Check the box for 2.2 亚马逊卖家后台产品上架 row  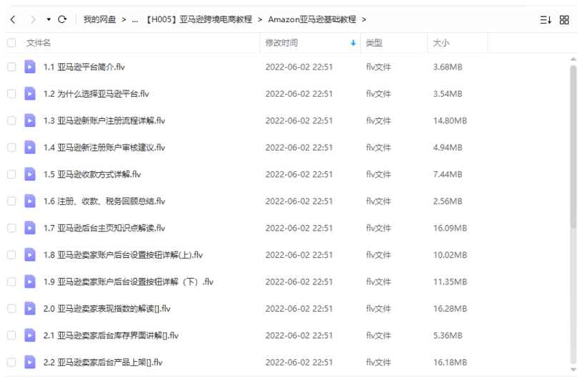(11, 362)
